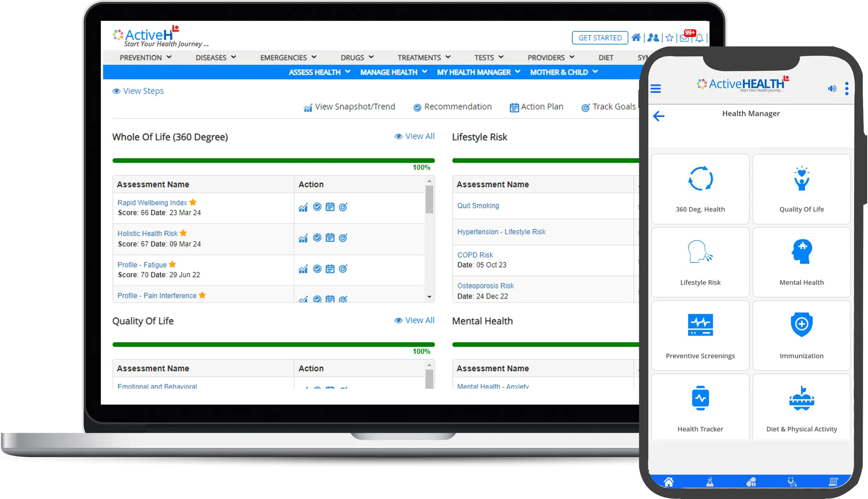Click trend chart icon for Rapid Wellbeing Index
This screenshot has width=868, height=499.
pos(303,207)
